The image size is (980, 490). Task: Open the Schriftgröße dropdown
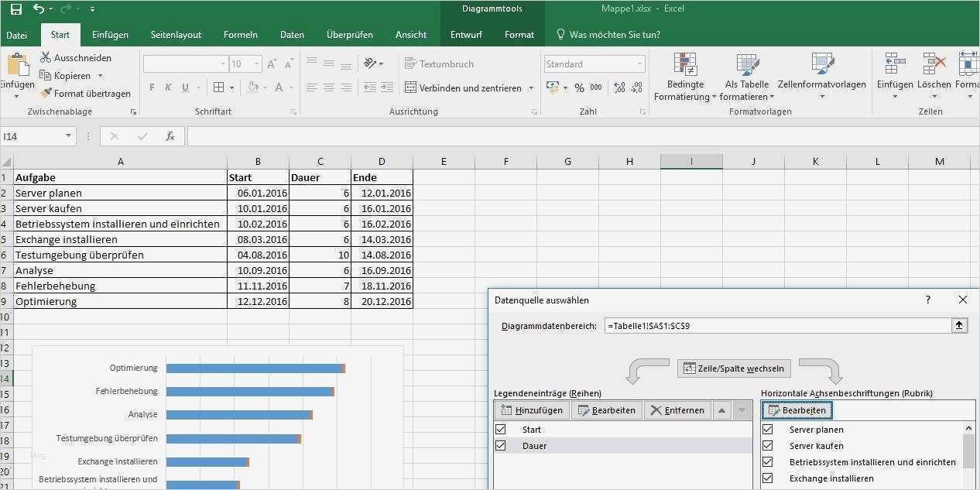[255, 63]
